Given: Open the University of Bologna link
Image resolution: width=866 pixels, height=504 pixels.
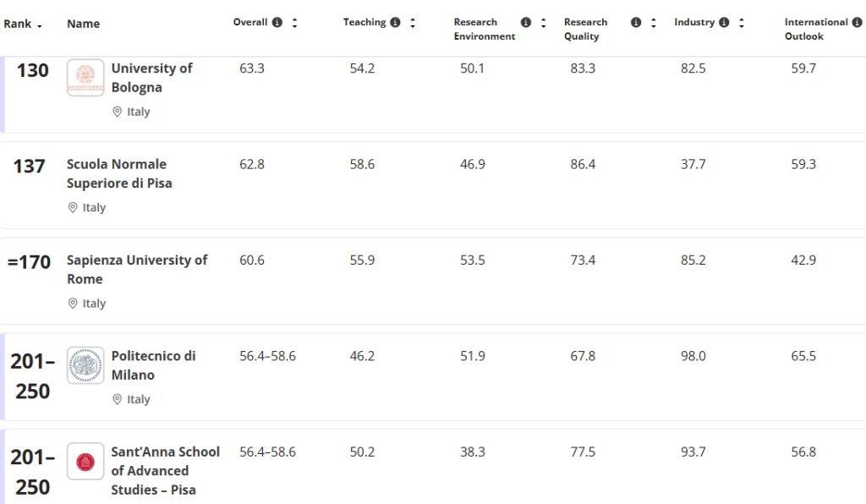Looking at the screenshot, I should pyautogui.click(x=151, y=78).
